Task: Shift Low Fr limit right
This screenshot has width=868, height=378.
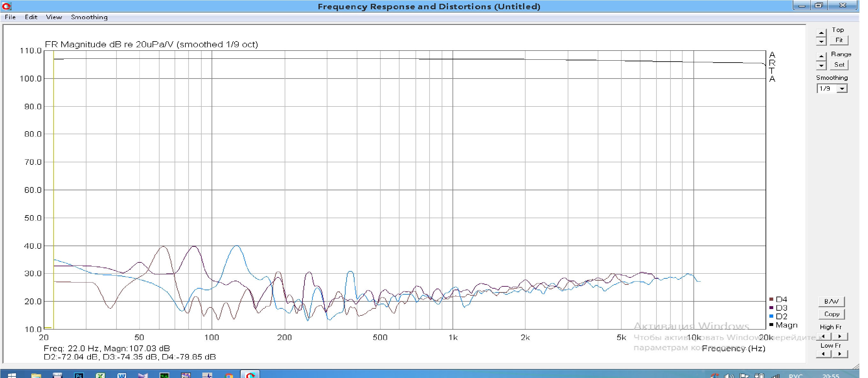Action: click(x=840, y=354)
